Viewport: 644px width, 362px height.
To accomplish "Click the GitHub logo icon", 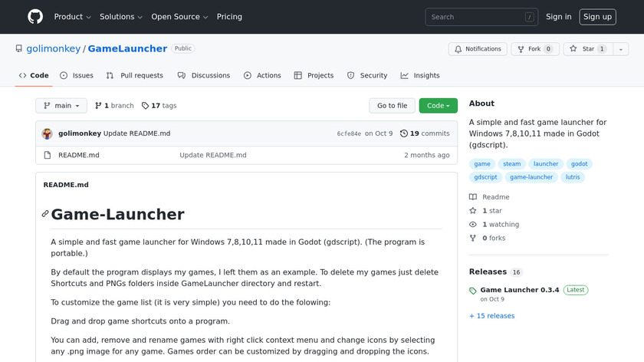I will click(x=35, y=17).
